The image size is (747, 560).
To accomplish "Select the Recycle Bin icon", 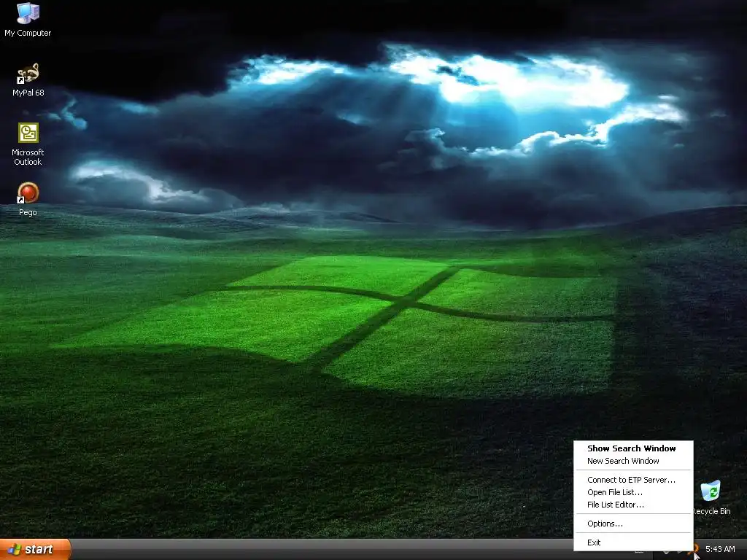I will pyautogui.click(x=712, y=497).
